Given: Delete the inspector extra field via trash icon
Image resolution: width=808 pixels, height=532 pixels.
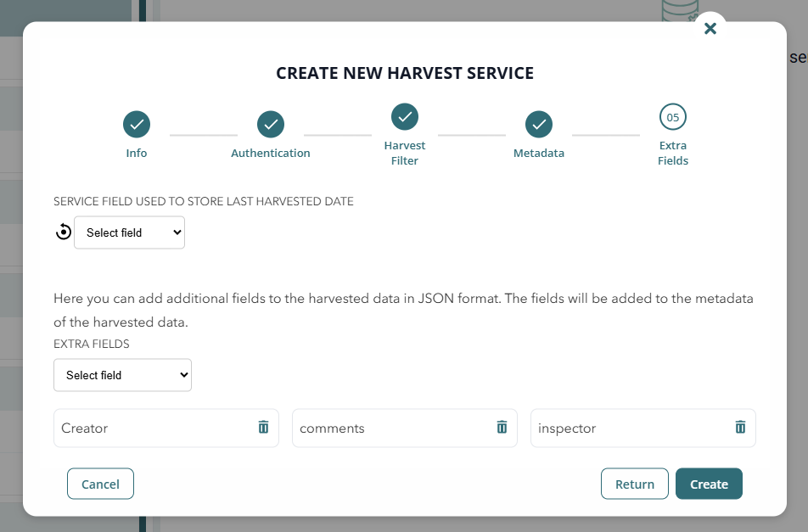Looking at the screenshot, I should click(x=740, y=428).
